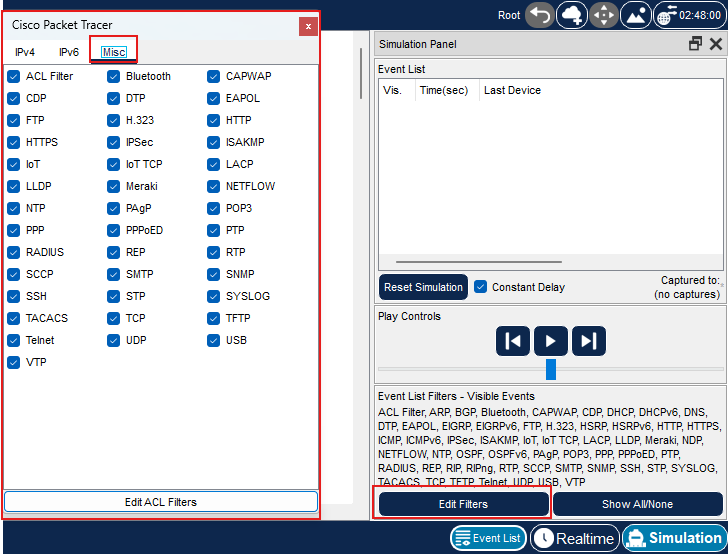The height and width of the screenshot is (554, 728).
Task: Toggle the Telnet checkbox
Action: [13, 340]
